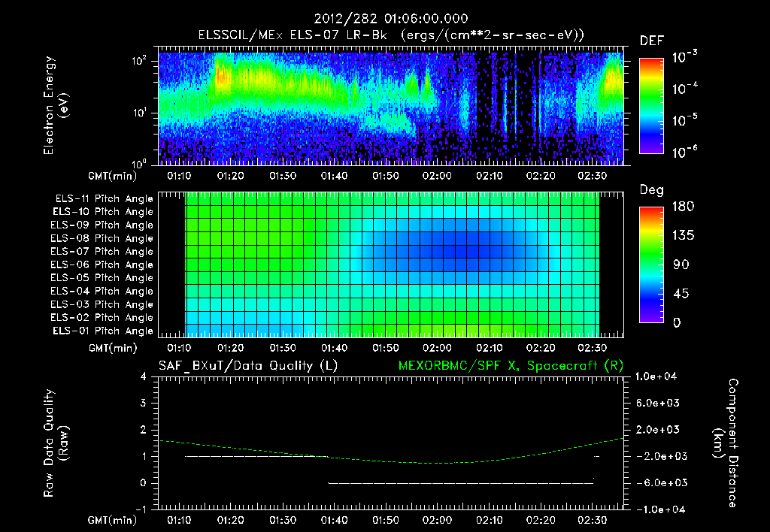Click the 02:30 tick below the data quality plot
The image size is (770, 532).
click(x=593, y=520)
